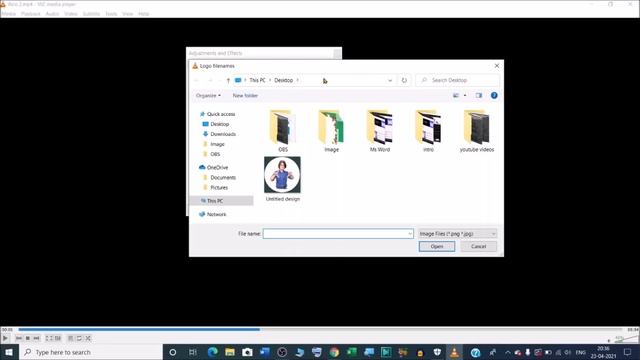Click the Search Desktop box
640x360 pixels.
[x=458, y=80]
